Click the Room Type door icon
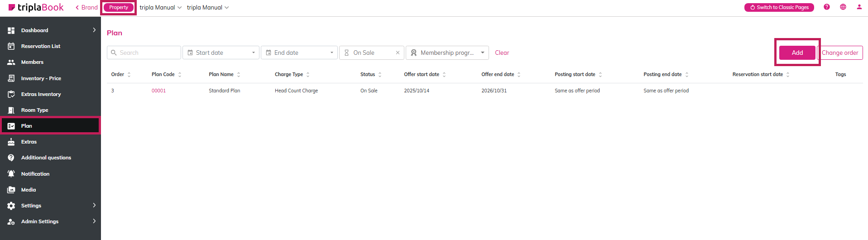Screen dimensions: 868x240 (11, 110)
